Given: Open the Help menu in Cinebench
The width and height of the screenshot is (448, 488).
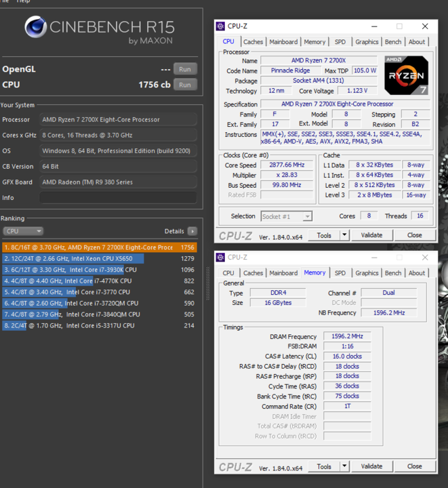Looking at the screenshot, I should (23, 1).
